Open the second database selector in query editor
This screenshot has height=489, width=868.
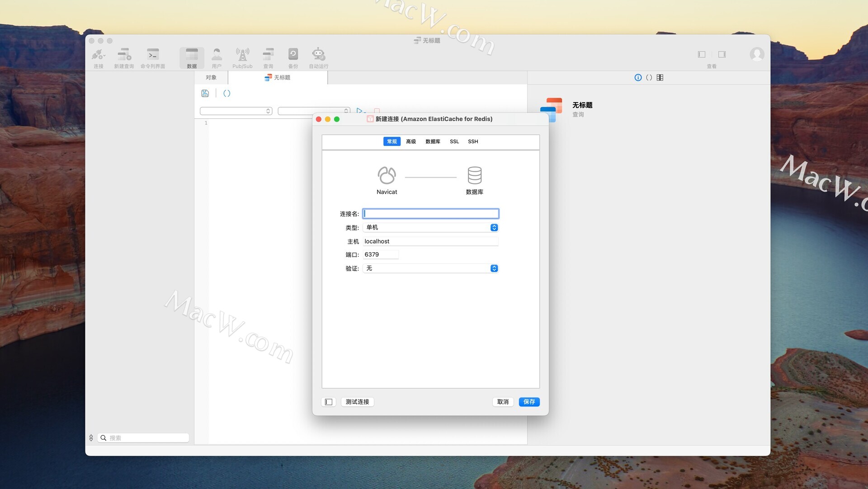tap(314, 111)
